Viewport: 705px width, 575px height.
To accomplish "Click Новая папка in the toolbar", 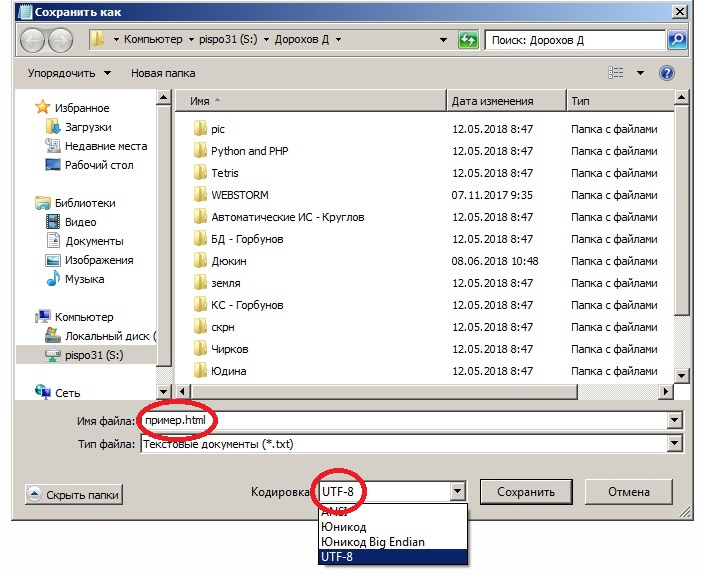I will coord(163,73).
